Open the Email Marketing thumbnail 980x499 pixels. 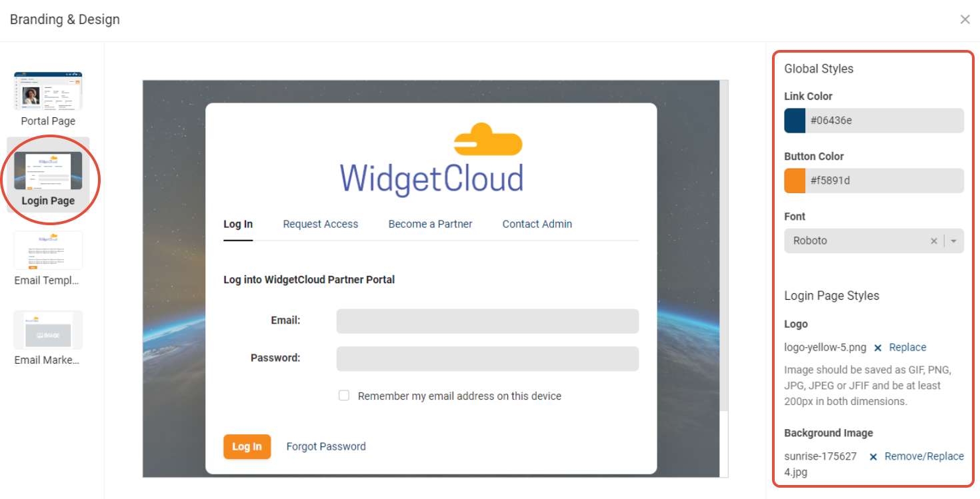(48, 330)
